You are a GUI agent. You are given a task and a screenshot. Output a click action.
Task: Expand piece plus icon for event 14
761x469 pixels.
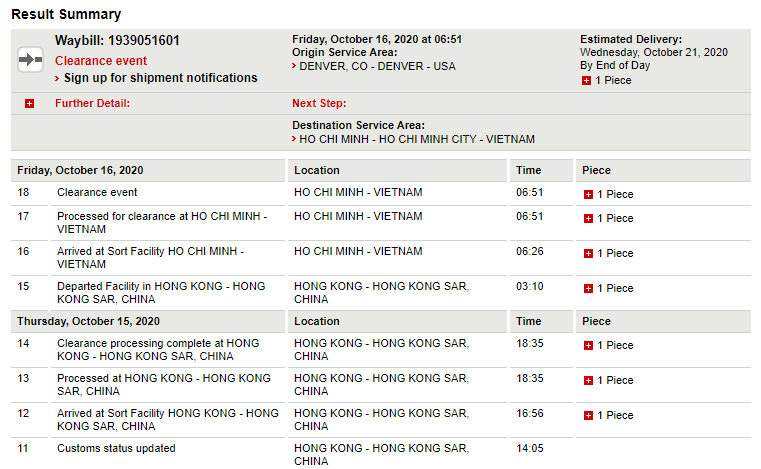coord(588,345)
